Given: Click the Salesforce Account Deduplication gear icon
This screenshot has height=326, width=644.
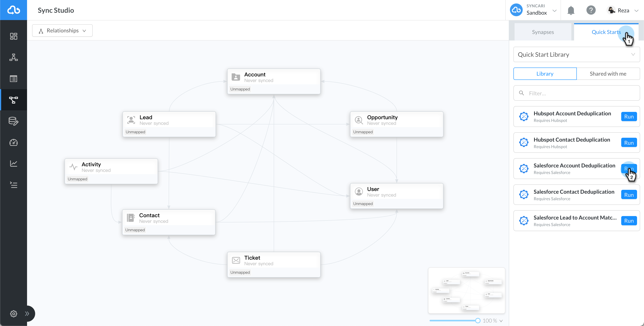Looking at the screenshot, I should tap(523, 168).
